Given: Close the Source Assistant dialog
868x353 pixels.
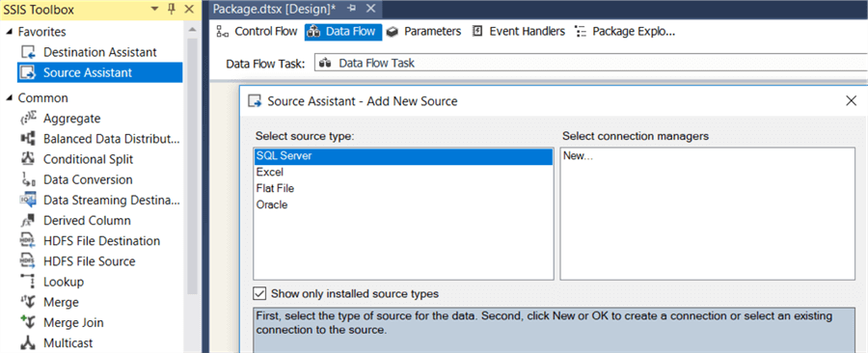Looking at the screenshot, I should [852, 100].
